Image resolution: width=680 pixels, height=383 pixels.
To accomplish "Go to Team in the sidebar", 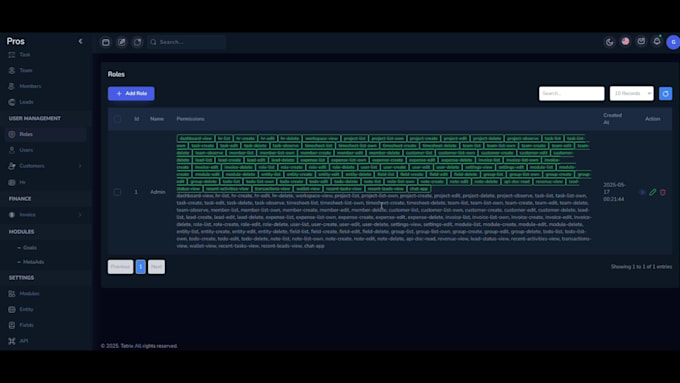I will pos(26,70).
